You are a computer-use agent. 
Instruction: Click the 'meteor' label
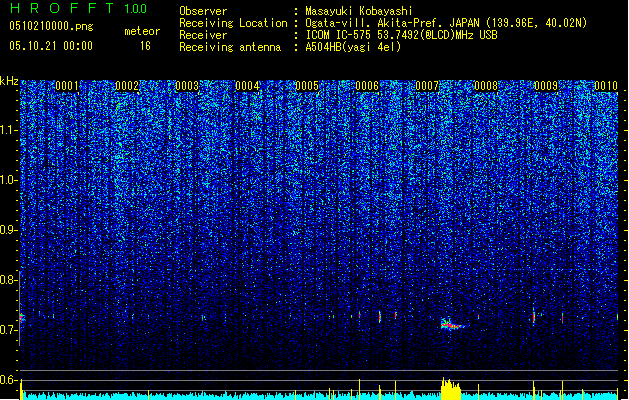142,31
